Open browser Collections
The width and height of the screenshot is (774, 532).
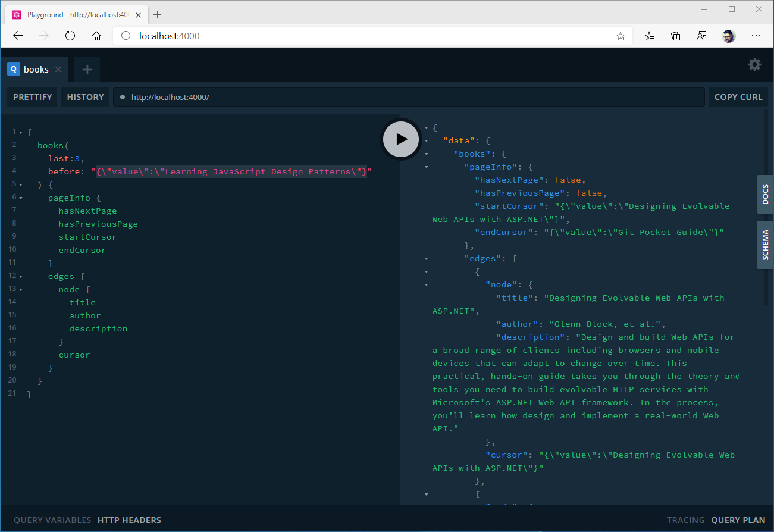point(675,36)
